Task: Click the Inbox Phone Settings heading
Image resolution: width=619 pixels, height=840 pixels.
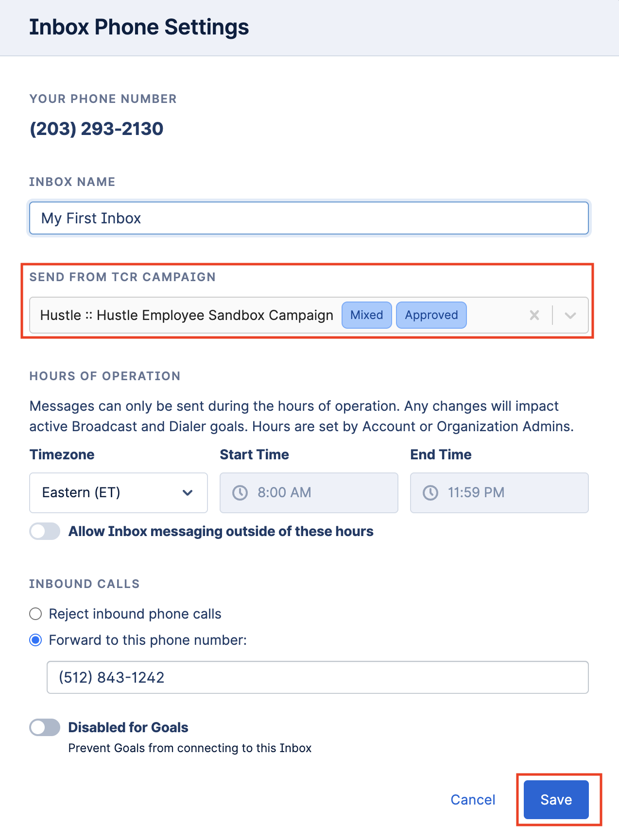Action: coord(139,27)
